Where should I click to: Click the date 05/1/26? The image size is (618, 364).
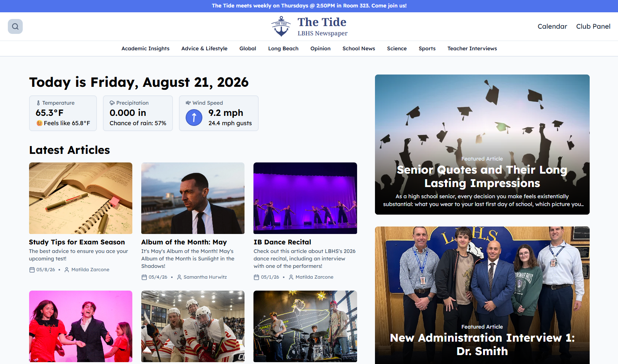[x=270, y=277]
